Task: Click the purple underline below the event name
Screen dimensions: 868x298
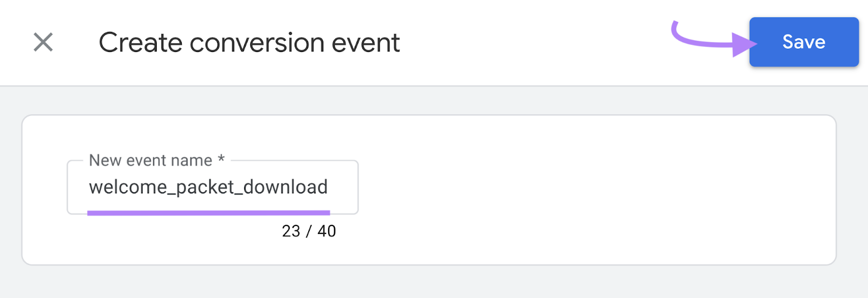Action: click(208, 213)
